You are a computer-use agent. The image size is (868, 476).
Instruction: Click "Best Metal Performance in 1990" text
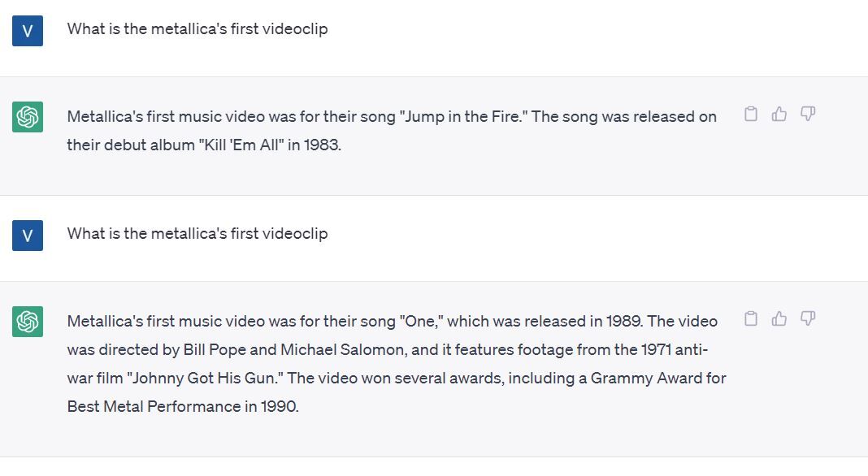pyautogui.click(x=183, y=407)
